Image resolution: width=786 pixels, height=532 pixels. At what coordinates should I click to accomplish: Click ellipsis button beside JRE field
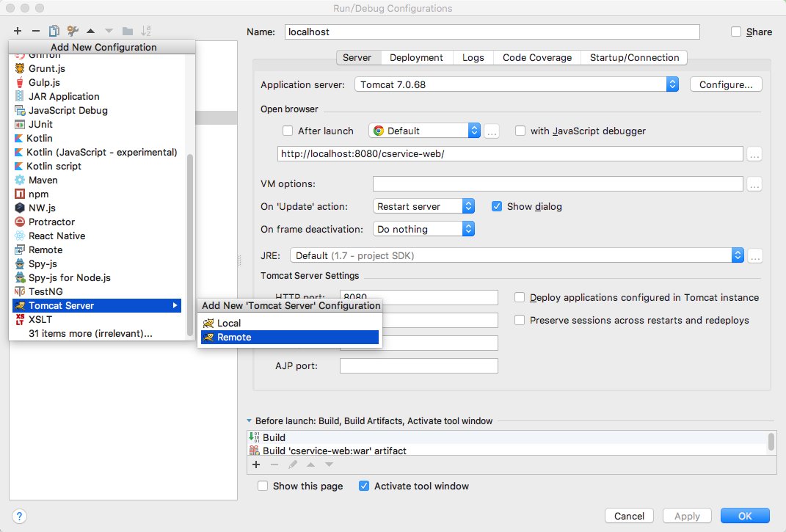click(x=755, y=256)
